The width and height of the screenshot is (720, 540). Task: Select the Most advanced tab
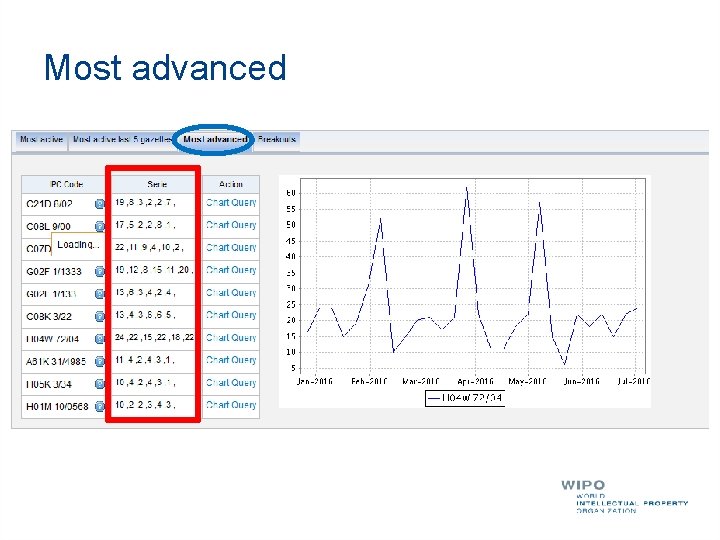(215, 139)
